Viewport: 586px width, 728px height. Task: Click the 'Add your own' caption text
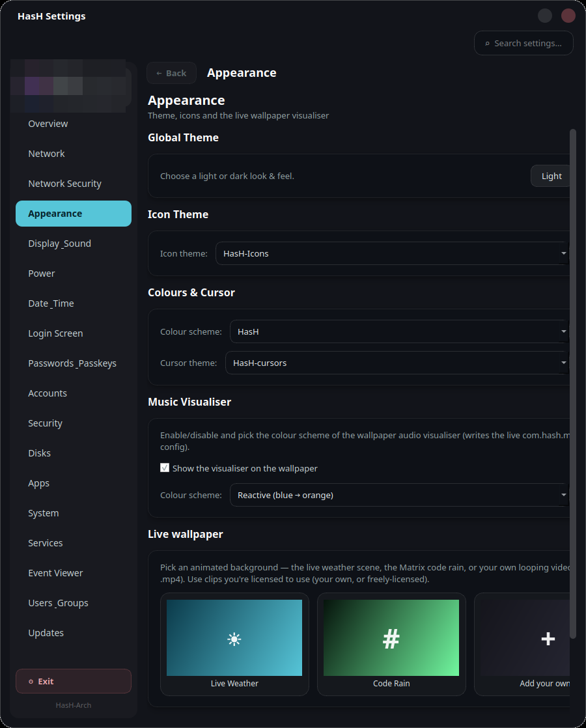(x=544, y=684)
